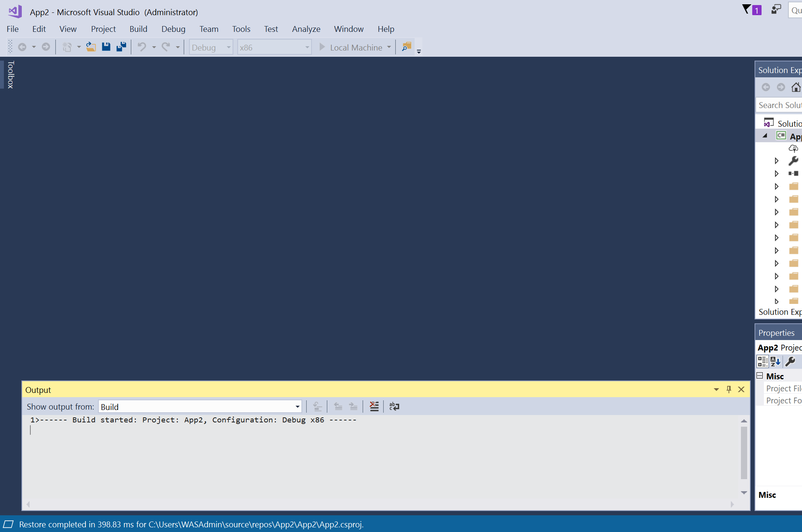The height and width of the screenshot is (532, 802).
Task: Click the Search Solution Explorer field
Action: click(779, 105)
